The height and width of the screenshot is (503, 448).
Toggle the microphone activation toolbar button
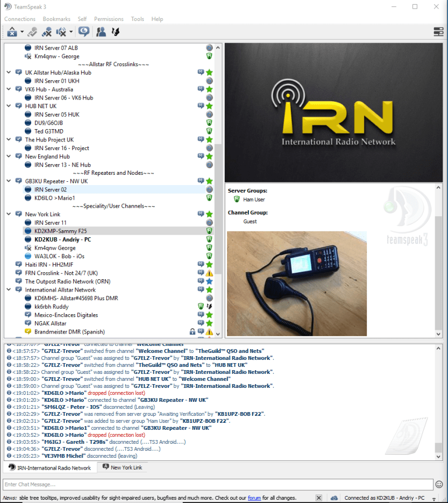click(33, 32)
